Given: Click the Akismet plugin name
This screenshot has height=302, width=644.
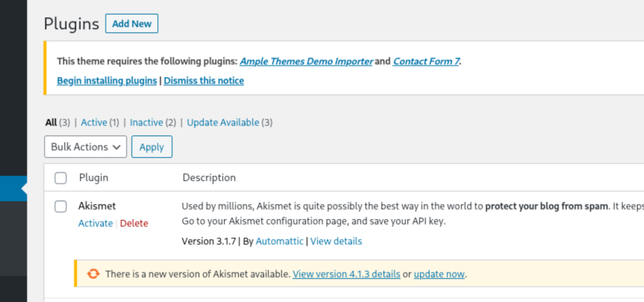Looking at the screenshot, I should pos(97,206).
